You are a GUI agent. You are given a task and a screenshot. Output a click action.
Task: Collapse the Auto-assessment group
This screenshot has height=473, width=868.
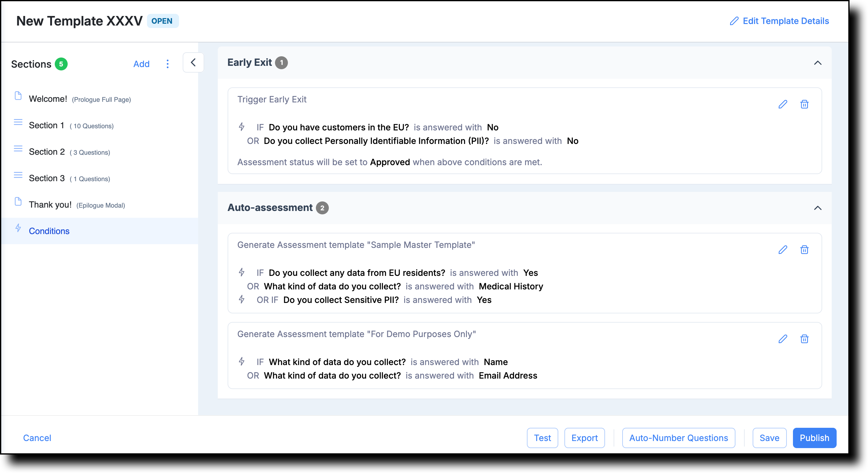point(818,208)
